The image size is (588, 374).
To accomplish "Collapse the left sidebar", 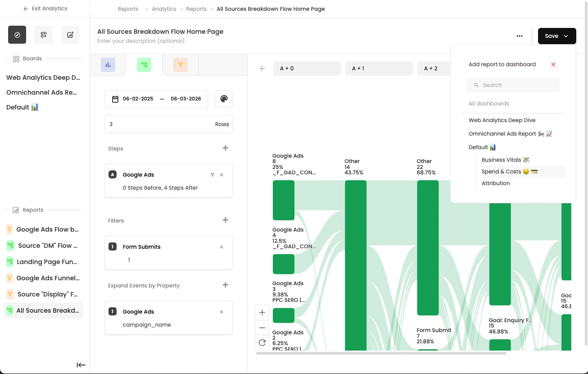I will (x=81, y=365).
